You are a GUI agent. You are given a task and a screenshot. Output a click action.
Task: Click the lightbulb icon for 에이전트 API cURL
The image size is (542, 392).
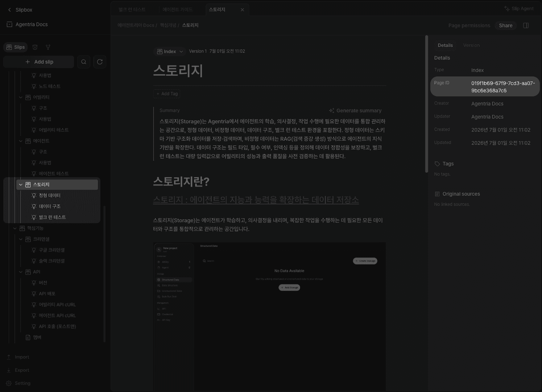(34, 315)
